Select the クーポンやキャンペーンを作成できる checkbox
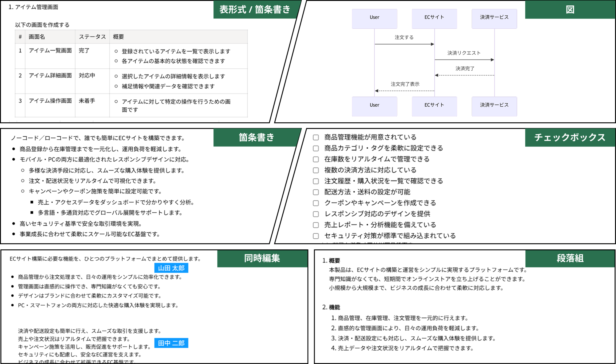The image size is (616, 364). pos(316,203)
